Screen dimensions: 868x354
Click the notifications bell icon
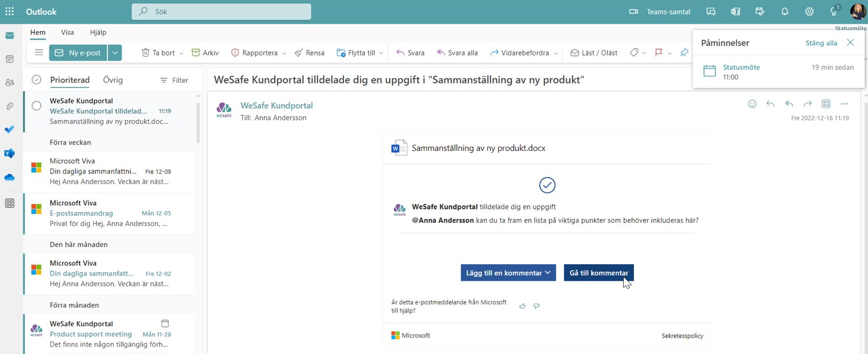[784, 11]
